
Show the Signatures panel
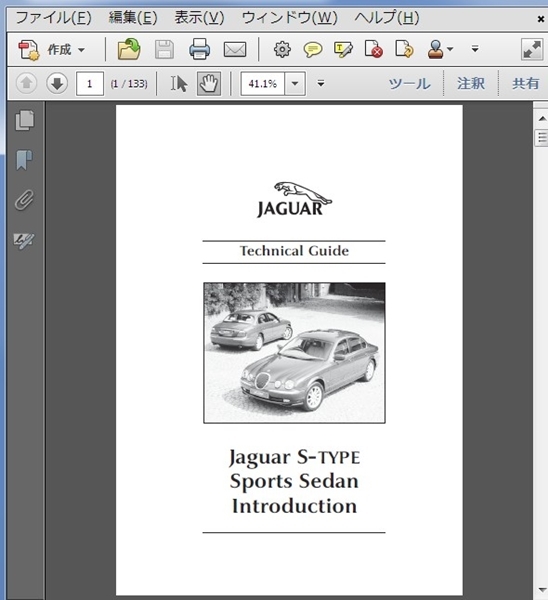point(24,241)
